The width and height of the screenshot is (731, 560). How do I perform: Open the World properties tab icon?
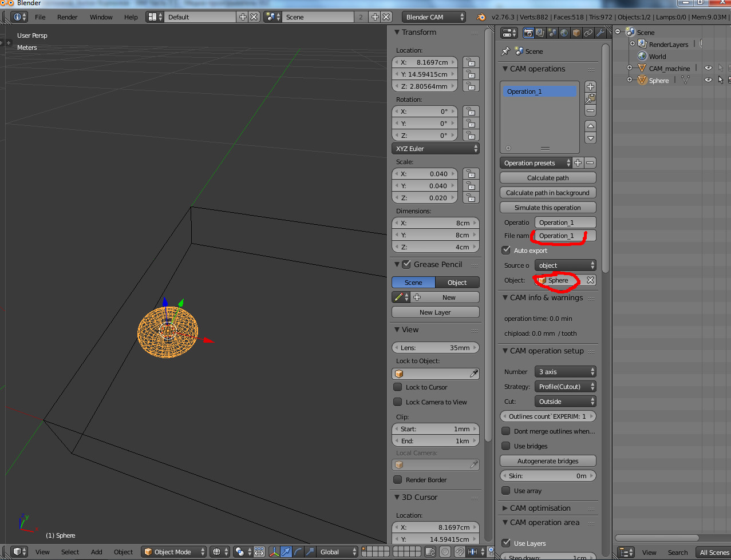coord(564,33)
